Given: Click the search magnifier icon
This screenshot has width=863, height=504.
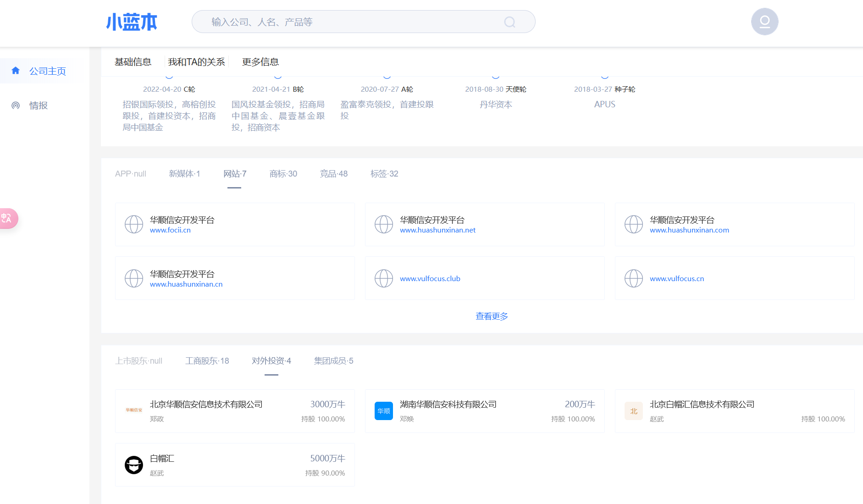Looking at the screenshot, I should pyautogui.click(x=509, y=22).
